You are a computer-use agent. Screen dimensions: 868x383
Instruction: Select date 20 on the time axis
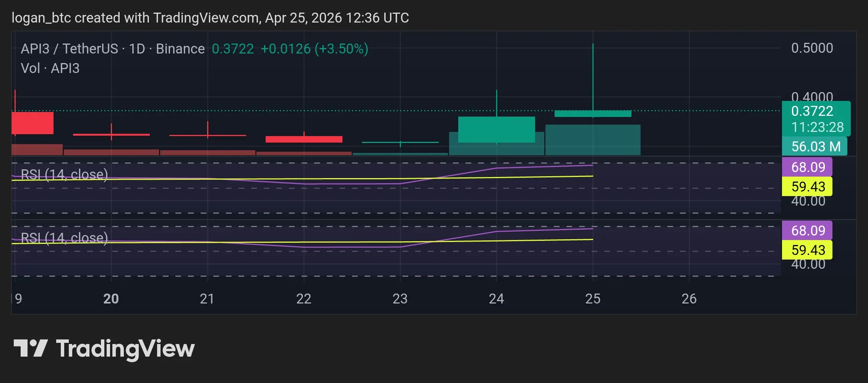[111, 299]
